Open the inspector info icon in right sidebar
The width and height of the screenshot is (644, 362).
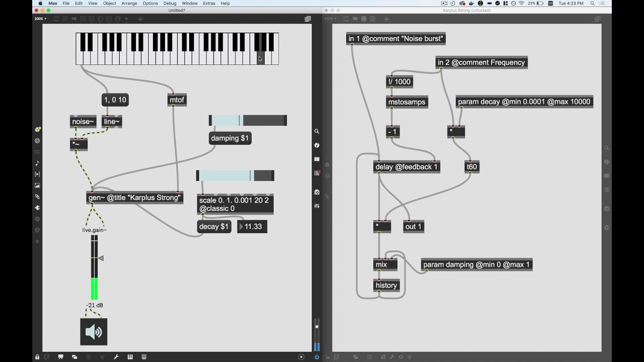click(316, 145)
